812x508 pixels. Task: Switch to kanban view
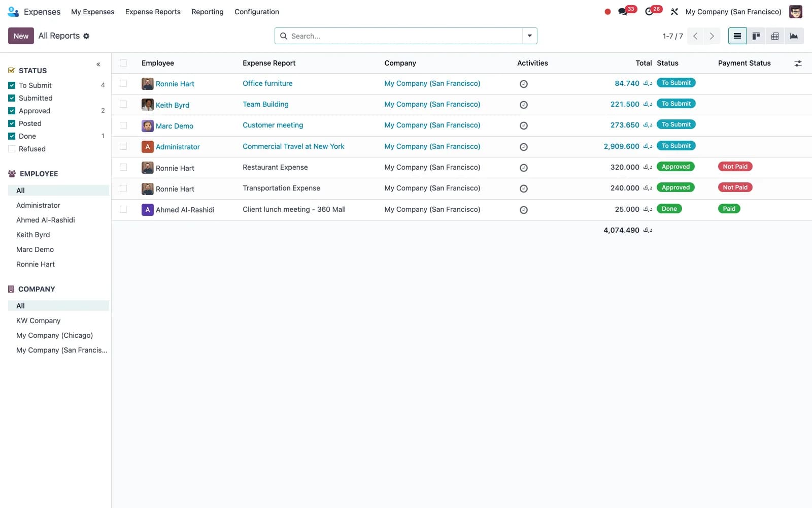coord(756,36)
